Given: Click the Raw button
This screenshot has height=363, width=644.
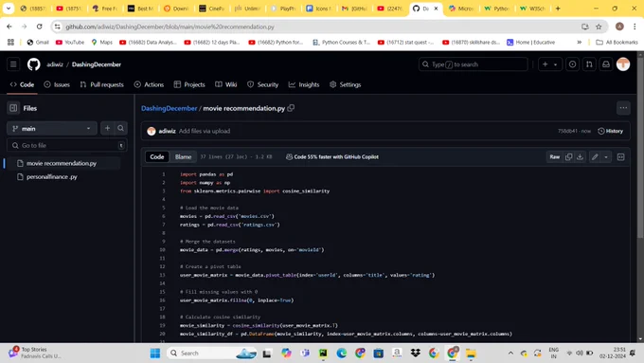Looking at the screenshot, I should click(x=554, y=156).
